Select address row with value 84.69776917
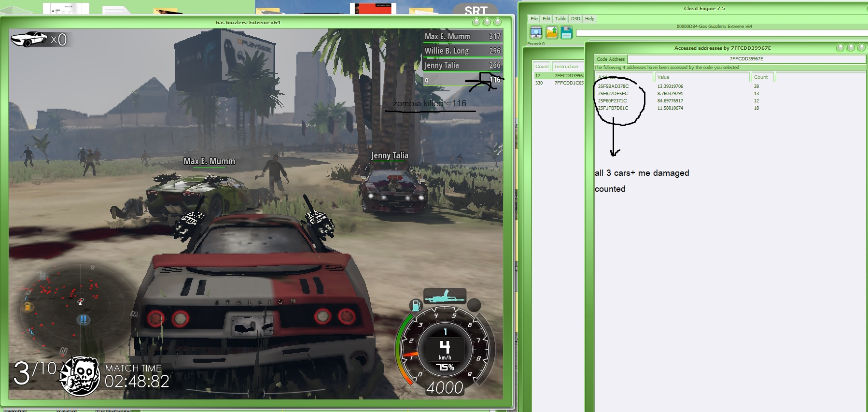 point(670,101)
